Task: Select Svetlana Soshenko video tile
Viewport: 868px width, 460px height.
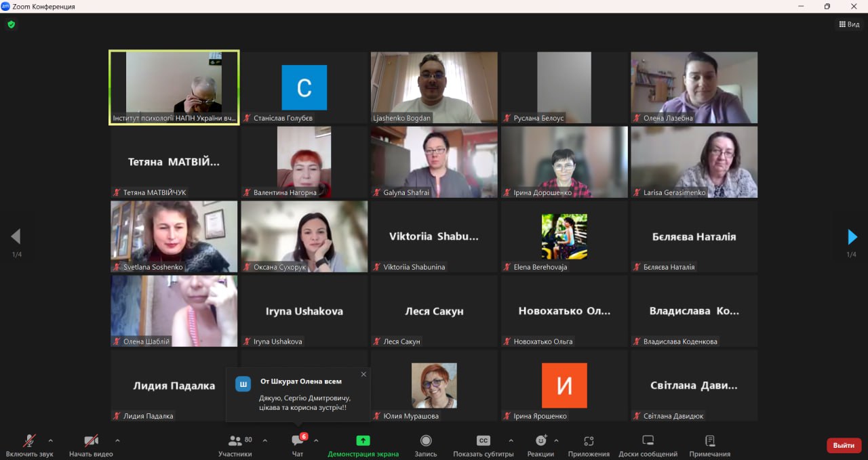Action: coord(174,236)
